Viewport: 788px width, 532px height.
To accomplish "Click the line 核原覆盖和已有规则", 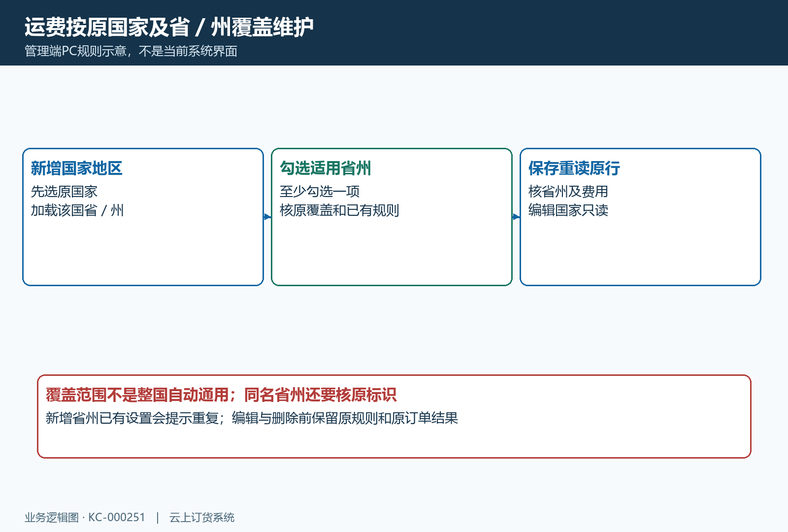I will (339, 210).
